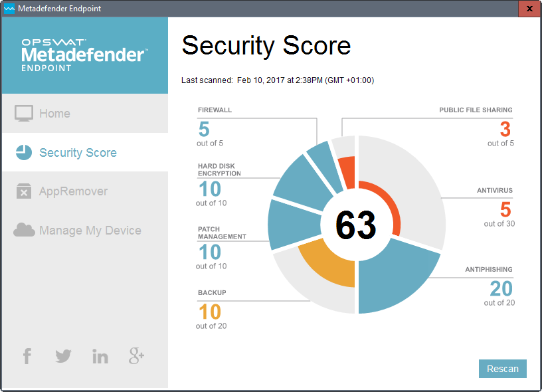Click the FIREWALL category label
This screenshot has height=392, width=542.
[215, 110]
